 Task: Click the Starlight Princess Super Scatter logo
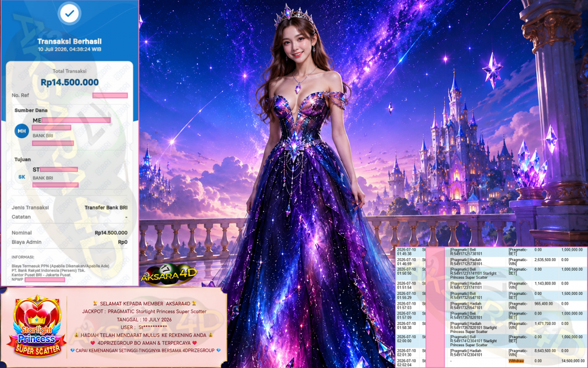36,327
